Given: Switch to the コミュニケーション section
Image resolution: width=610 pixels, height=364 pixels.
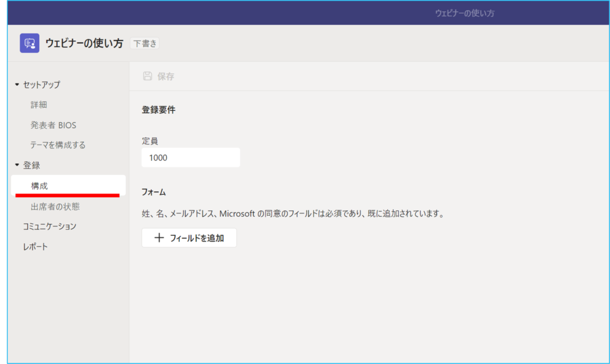Looking at the screenshot, I should point(49,226).
